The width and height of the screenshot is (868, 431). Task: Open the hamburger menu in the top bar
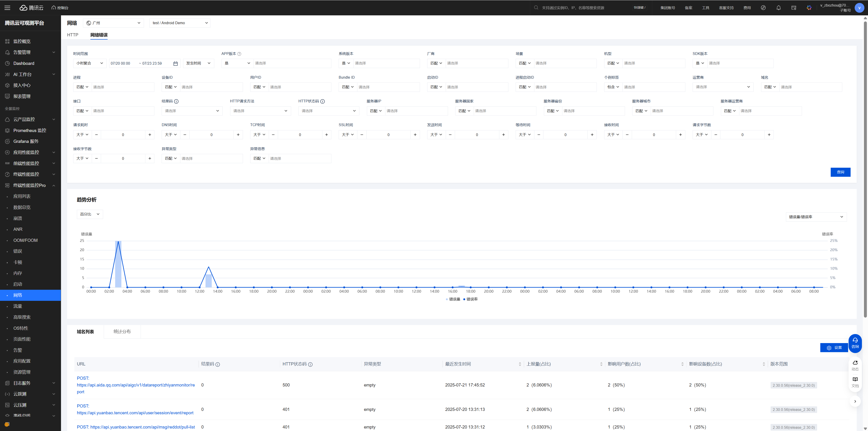click(7, 7)
